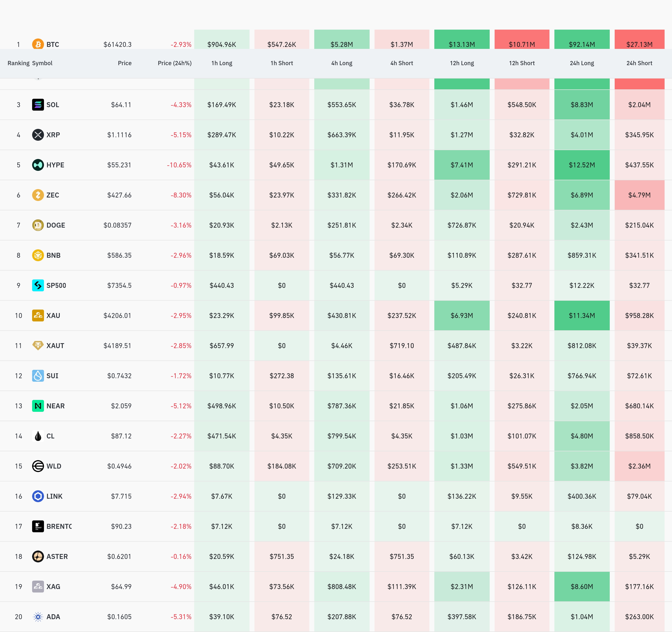Click ZEC's $4.79M 24h Short cell
This screenshot has height=632, width=672.
[x=639, y=195]
